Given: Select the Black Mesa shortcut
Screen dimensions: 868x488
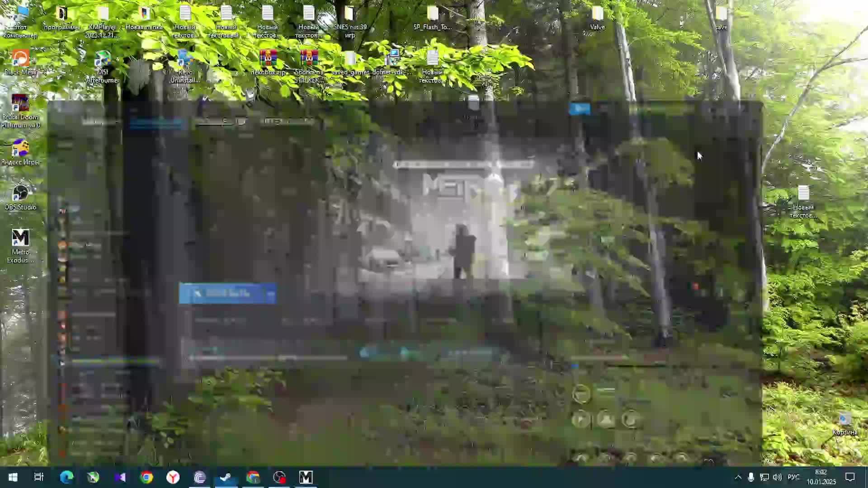Looking at the screenshot, I should point(20,62).
